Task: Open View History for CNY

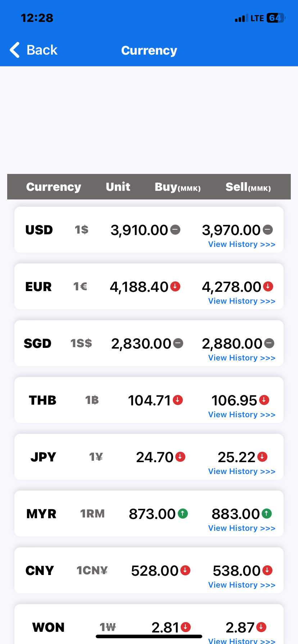Action: 242,585
